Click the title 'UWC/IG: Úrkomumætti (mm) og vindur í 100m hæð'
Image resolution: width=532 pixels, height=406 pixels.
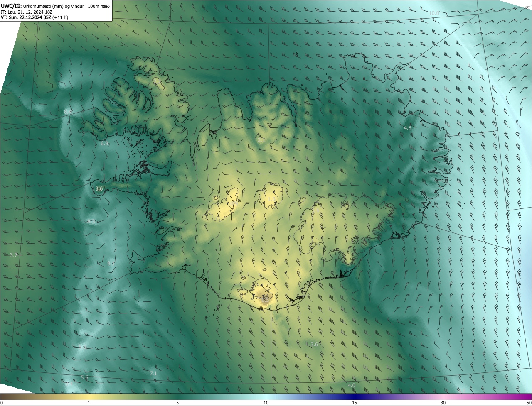pyautogui.click(x=55, y=6)
